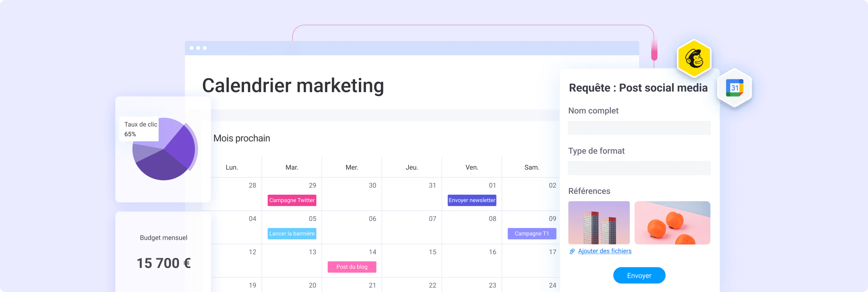The width and height of the screenshot is (868, 292).
Task: Select day 08 in the calendar
Action: [x=492, y=219]
